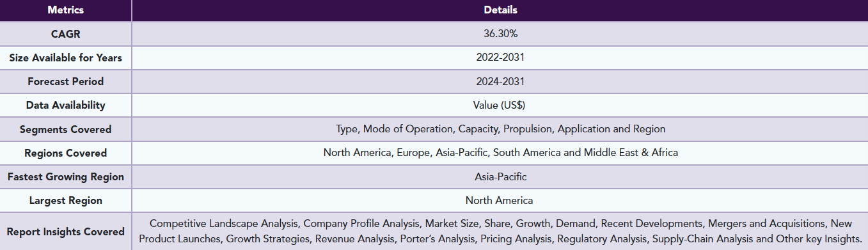The height and width of the screenshot is (250, 868).
Task: Select the Regions Covered label
Action: (x=66, y=153)
